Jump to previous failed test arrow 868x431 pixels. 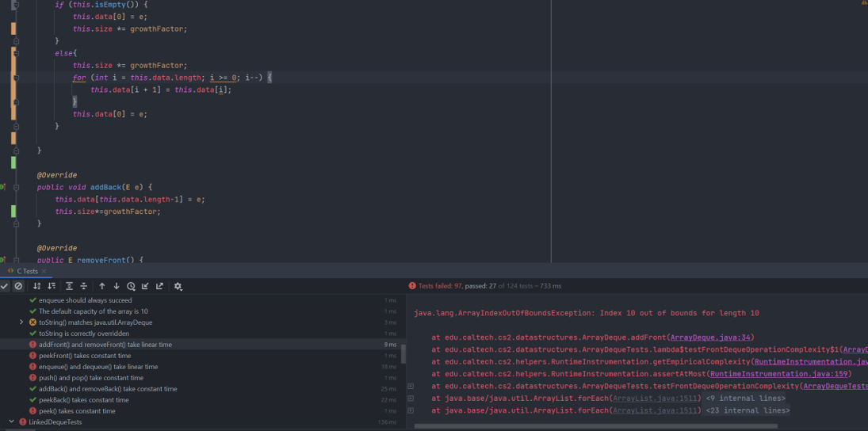coord(102,286)
